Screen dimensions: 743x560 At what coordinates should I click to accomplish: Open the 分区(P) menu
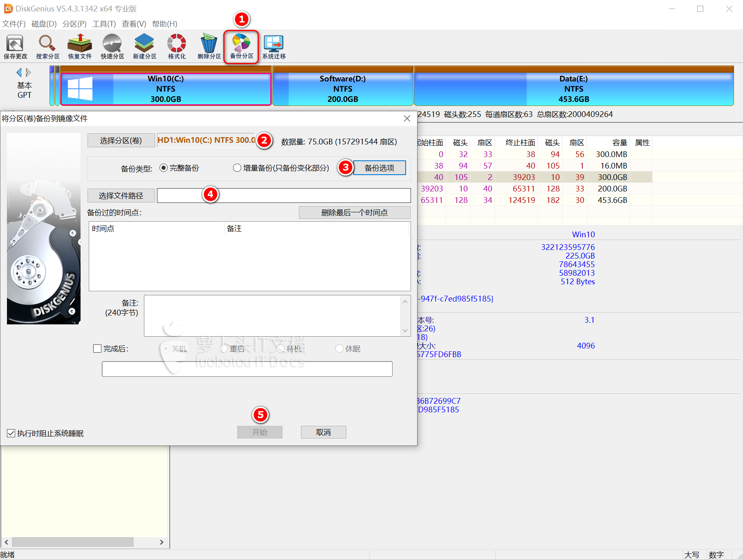coord(74,24)
